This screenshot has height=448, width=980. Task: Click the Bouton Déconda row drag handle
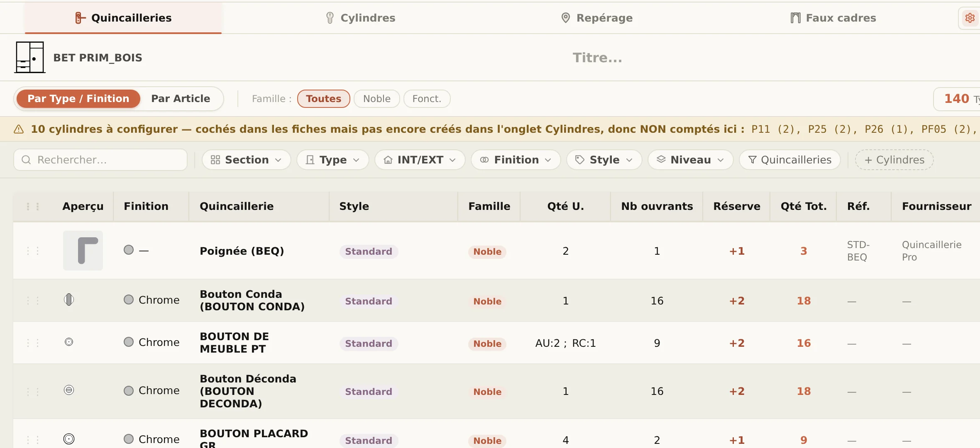[x=33, y=392]
